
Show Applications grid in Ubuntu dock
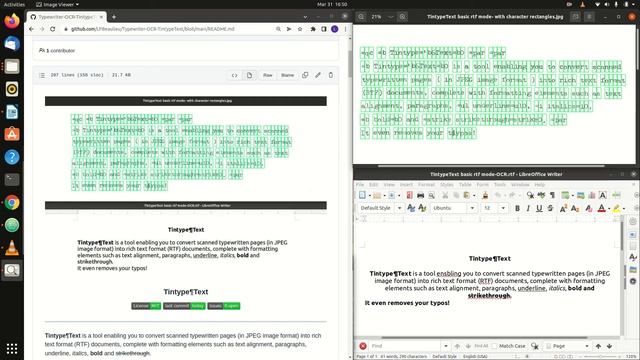pos(12,348)
